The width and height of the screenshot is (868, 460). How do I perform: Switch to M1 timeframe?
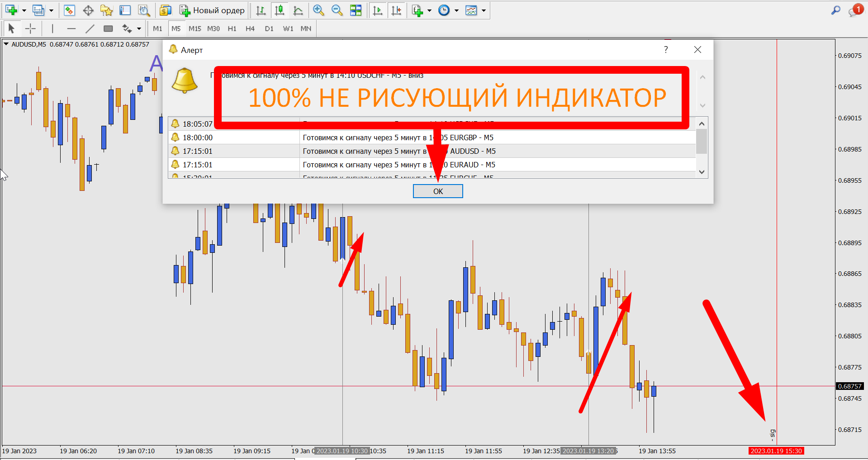coord(157,28)
